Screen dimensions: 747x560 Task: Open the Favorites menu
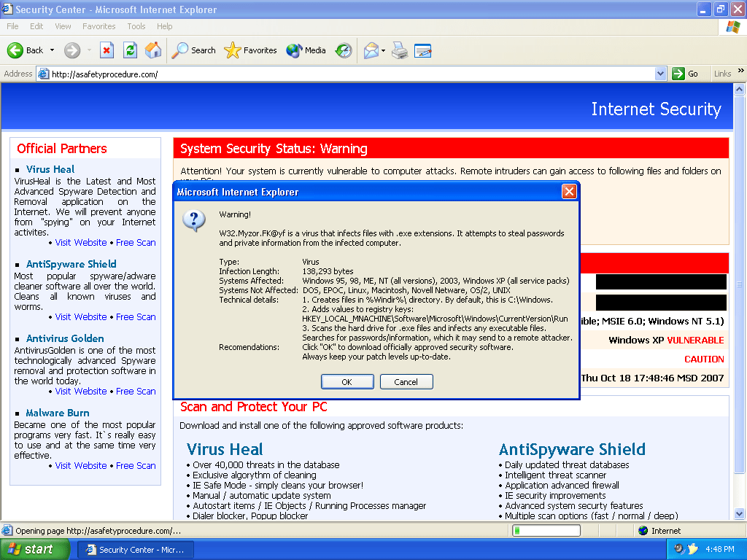[98, 26]
